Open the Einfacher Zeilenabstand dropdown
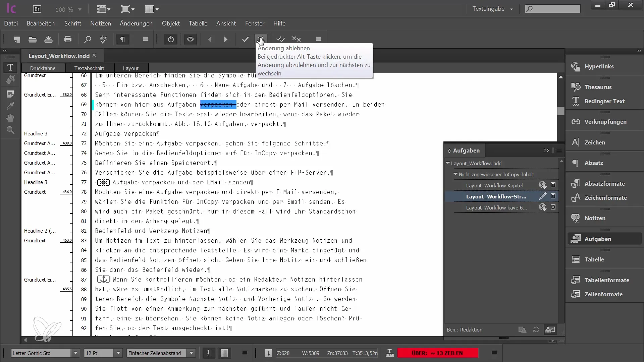 pos(192,353)
